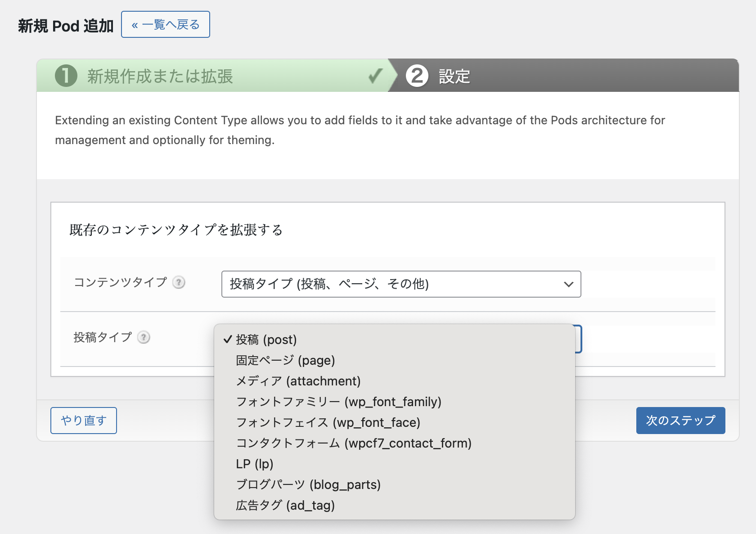
Task: Click the step 2 number circle icon
Action: click(417, 76)
